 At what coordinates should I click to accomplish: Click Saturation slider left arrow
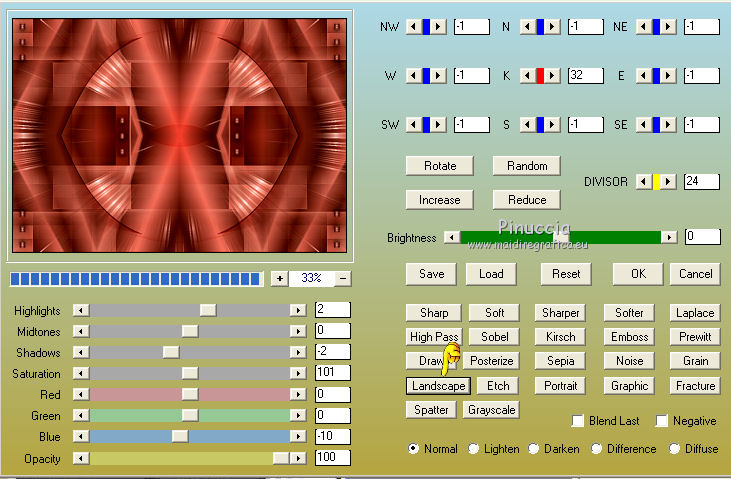81,373
